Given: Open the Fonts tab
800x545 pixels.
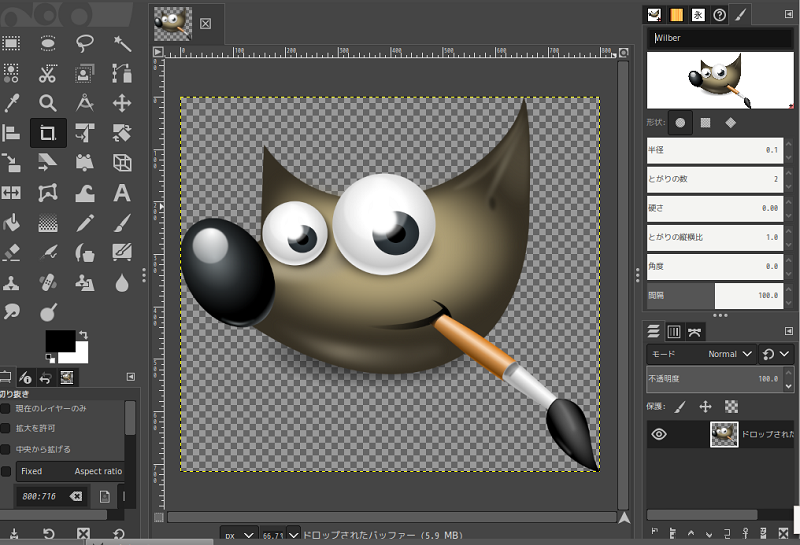Looking at the screenshot, I should click(x=697, y=15).
